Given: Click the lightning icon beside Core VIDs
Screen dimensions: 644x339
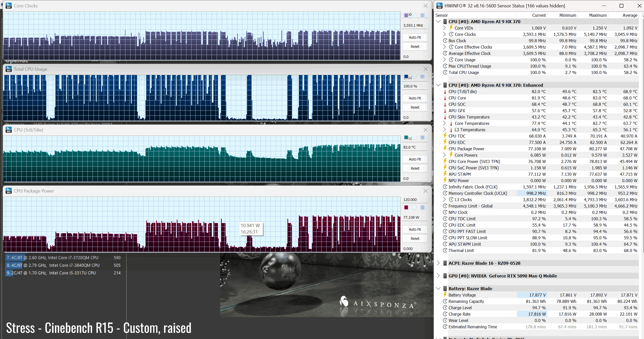Looking at the screenshot, I should tap(451, 28).
